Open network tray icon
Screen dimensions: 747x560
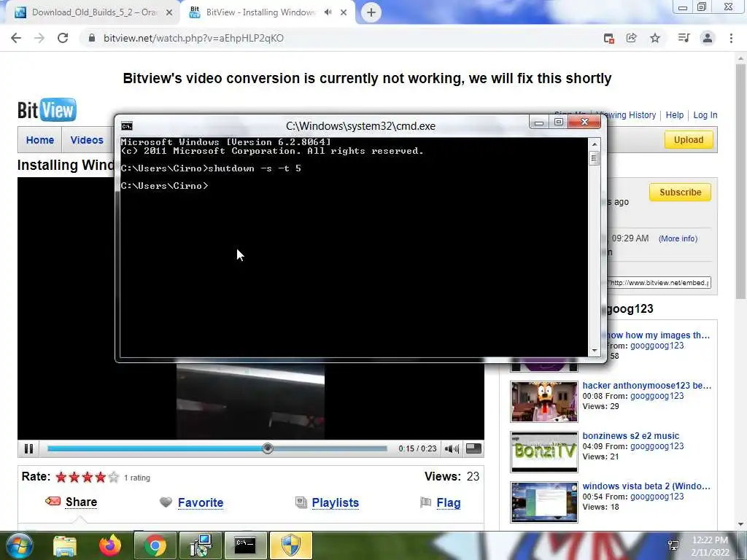[673, 545]
